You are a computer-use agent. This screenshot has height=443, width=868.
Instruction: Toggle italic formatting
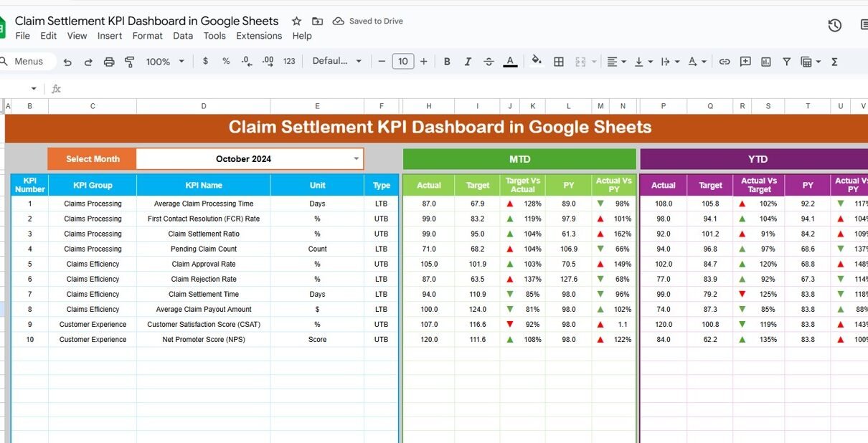(468, 62)
